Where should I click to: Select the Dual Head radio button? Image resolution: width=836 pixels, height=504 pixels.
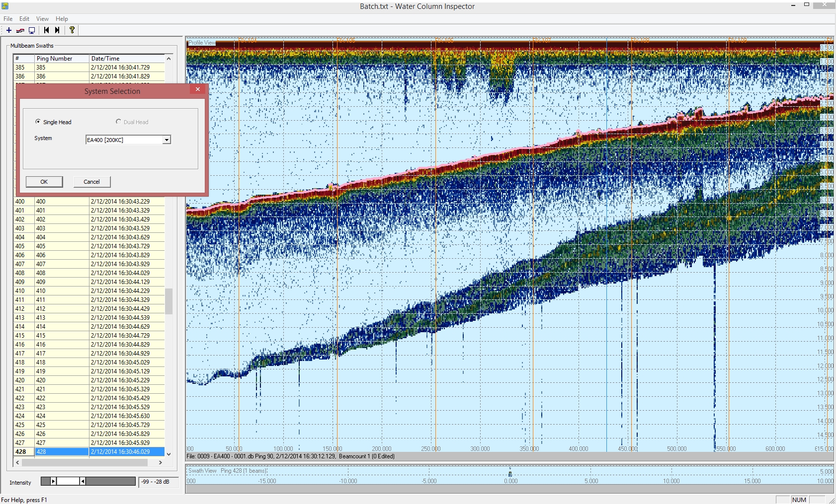point(118,122)
